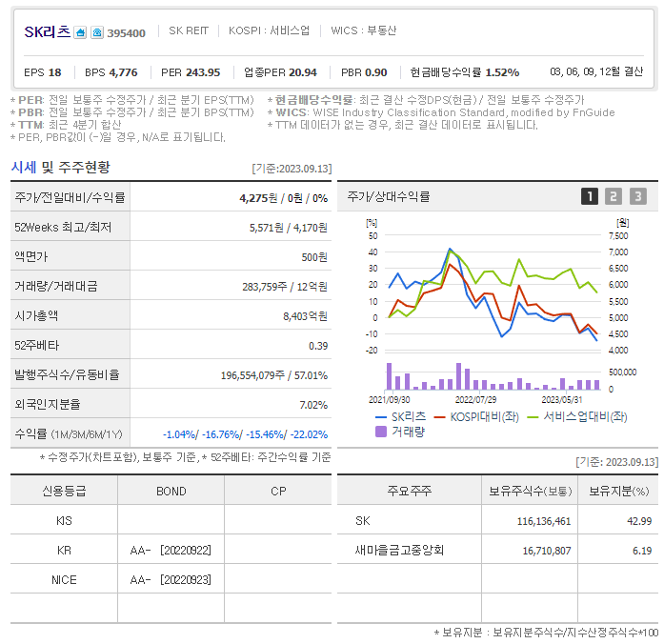This screenshot has width=664, height=644.
Task: Click the share count 16,710,807
Action: point(547,551)
